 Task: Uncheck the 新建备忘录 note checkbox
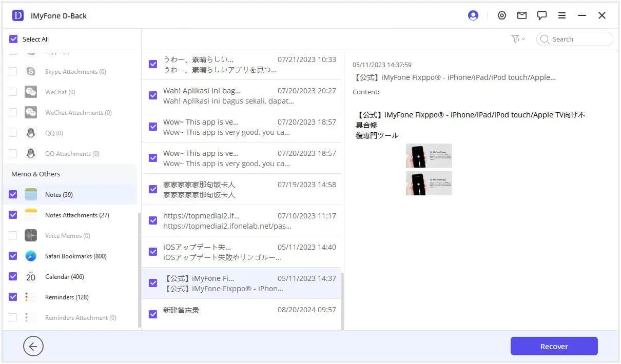(x=153, y=314)
